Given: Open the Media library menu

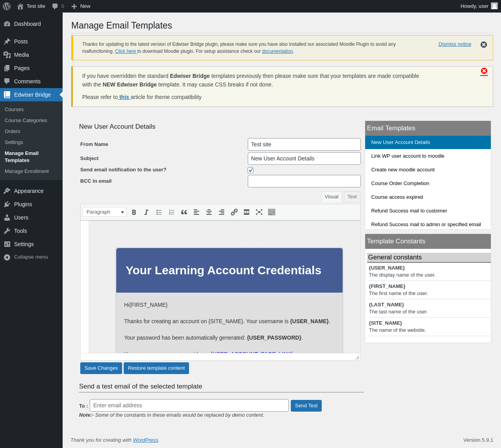Looking at the screenshot, I should click(x=31, y=55).
